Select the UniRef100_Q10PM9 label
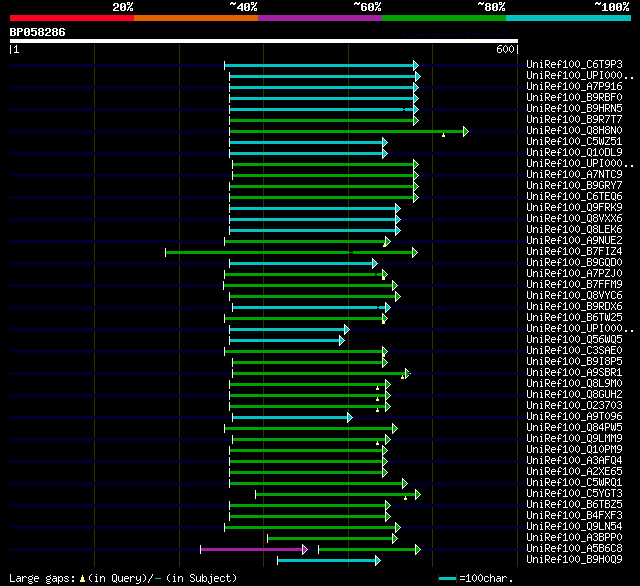This screenshot has width=640, height=586. pyautogui.click(x=574, y=450)
